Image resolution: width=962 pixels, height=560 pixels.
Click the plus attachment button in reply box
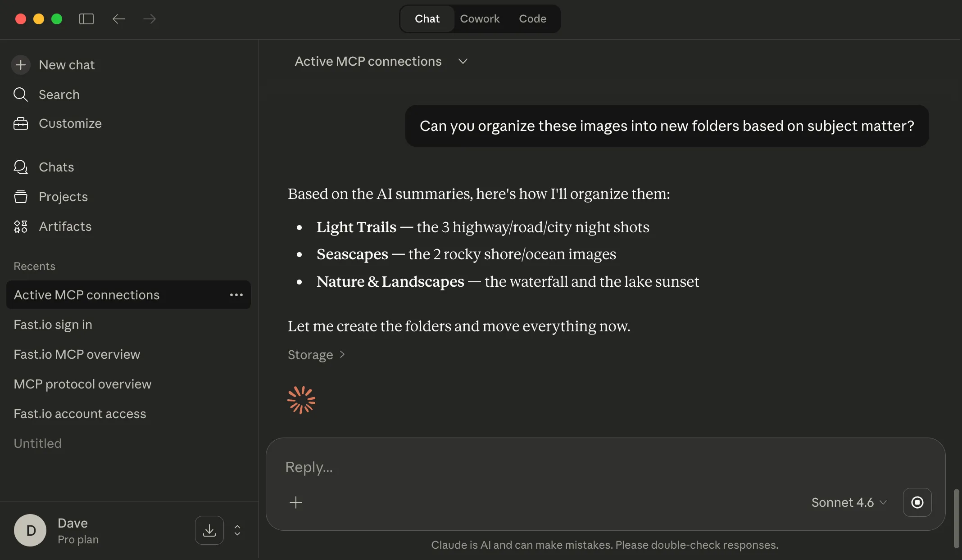click(296, 502)
